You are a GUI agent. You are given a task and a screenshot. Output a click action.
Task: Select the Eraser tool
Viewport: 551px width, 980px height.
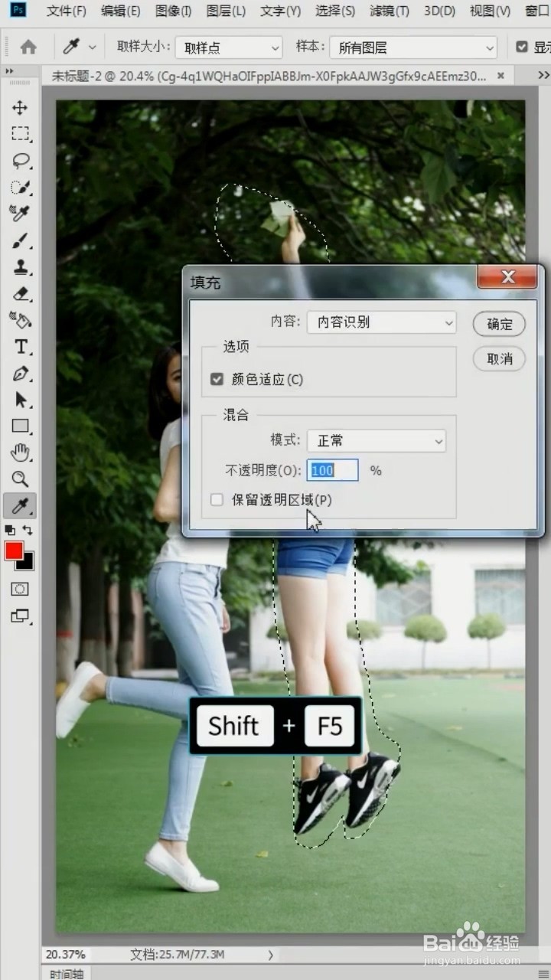pyautogui.click(x=20, y=294)
